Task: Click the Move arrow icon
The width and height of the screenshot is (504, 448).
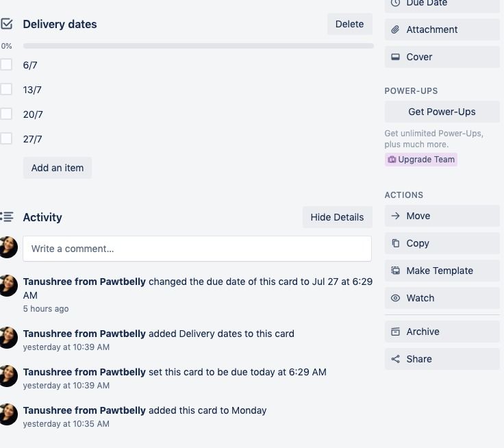Action: [x=395, y=216]
